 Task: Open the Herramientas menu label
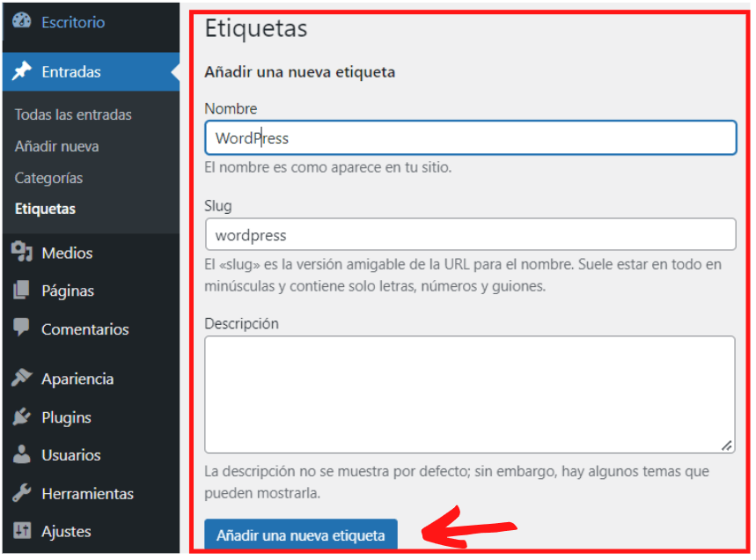[x=88, y=494]
